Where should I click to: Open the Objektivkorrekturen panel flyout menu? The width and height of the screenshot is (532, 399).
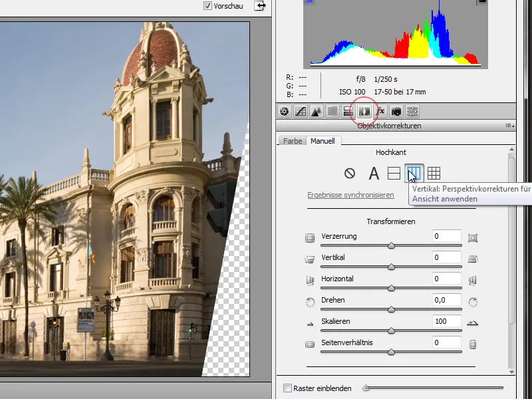(509, 126)
